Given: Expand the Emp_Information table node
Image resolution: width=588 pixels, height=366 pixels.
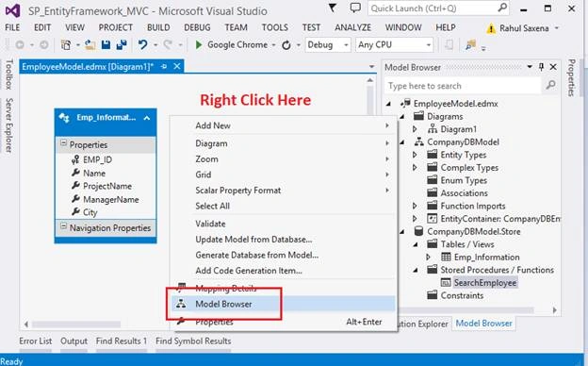Looking at the screenshot, I should coord(428,258).
